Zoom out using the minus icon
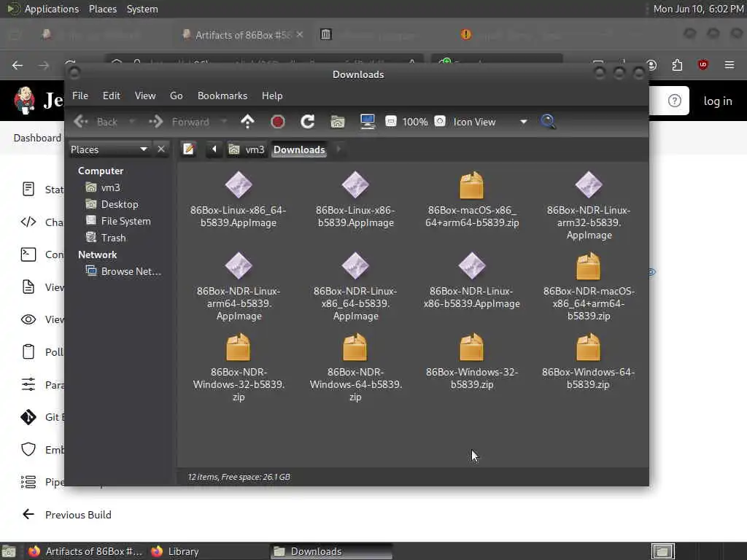This screenshot has height=560, width=747. (x=391, y=122)
